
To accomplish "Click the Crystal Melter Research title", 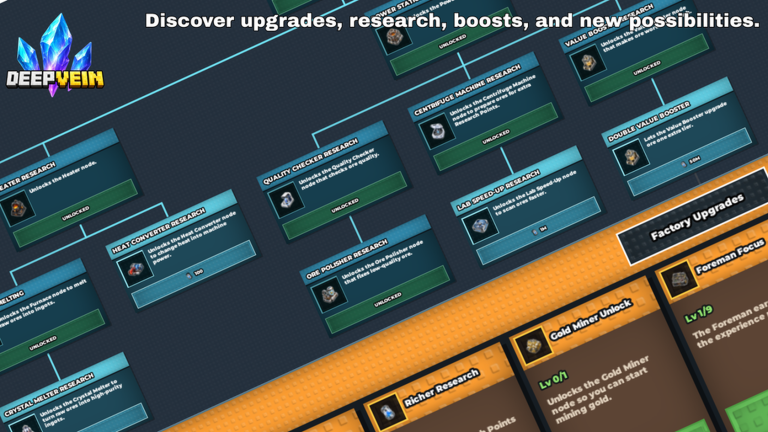I will (49, 396).
